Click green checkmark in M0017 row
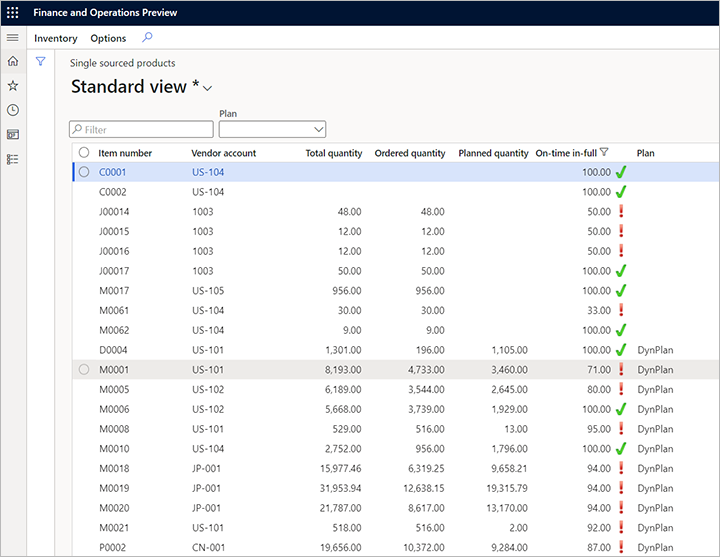Screen dimensions: 720x557 coord(621,291)
